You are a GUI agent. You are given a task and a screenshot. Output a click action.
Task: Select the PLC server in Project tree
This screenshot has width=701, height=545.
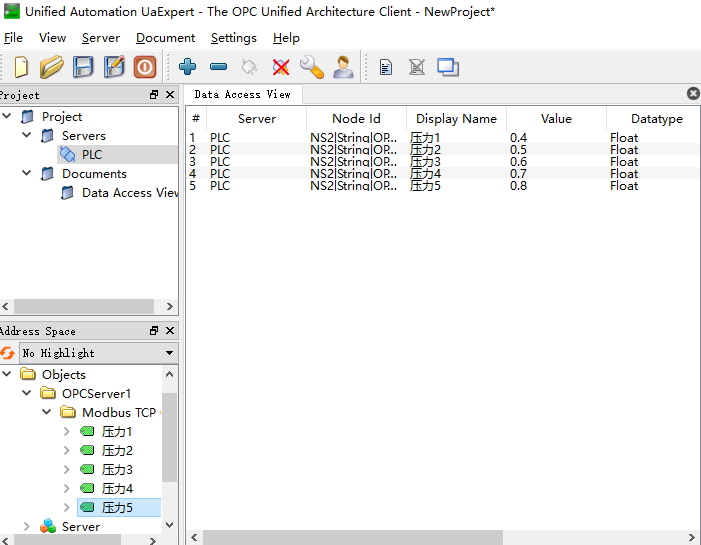coord(91,155)
